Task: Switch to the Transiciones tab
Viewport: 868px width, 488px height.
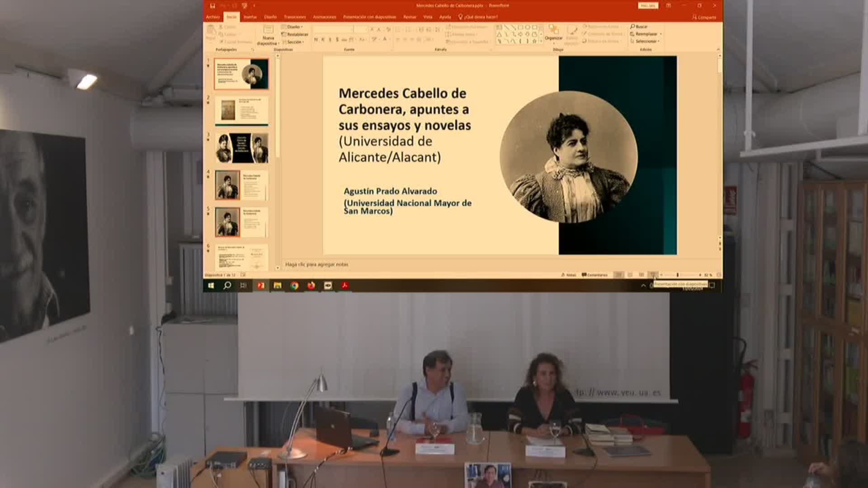Action: (x=295, y=17)
